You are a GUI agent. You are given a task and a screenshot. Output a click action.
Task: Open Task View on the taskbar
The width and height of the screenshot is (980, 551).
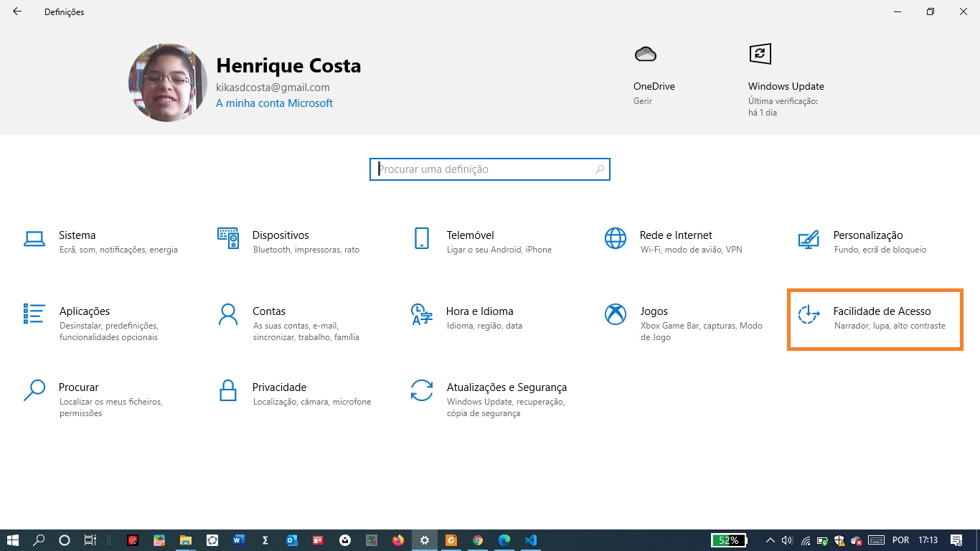90,540
